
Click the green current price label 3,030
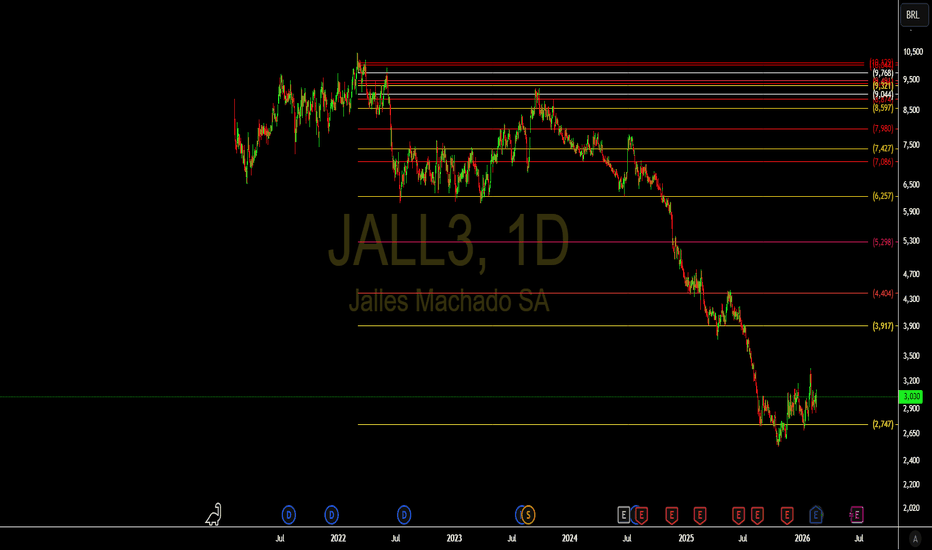(912, 397)
